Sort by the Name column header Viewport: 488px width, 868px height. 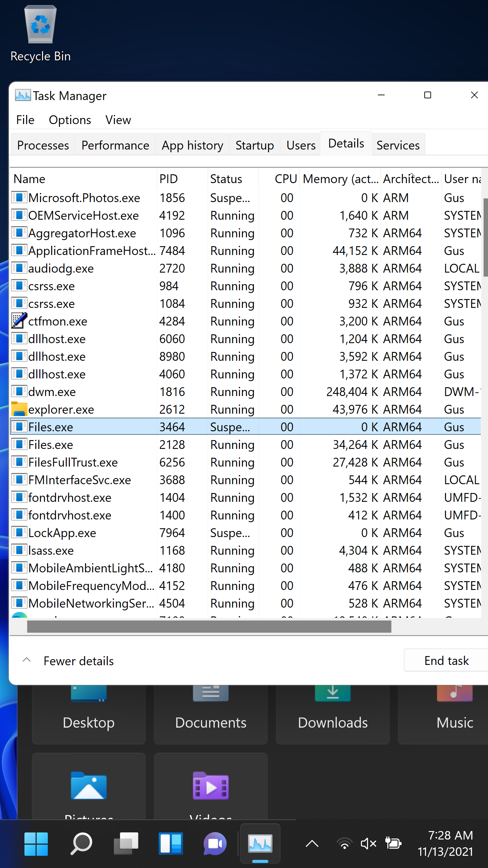pyautogui.click(x=84, y=179)
